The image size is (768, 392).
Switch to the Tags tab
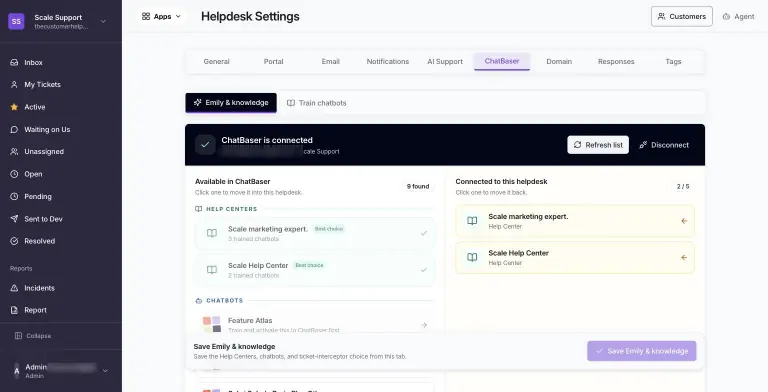[673, 61]
